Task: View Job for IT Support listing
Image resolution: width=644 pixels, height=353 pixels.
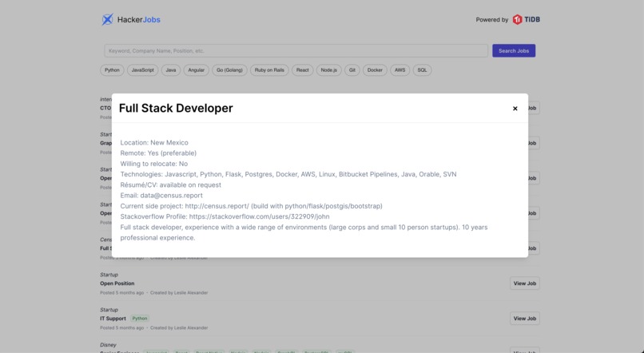Action: coord(525,319)
